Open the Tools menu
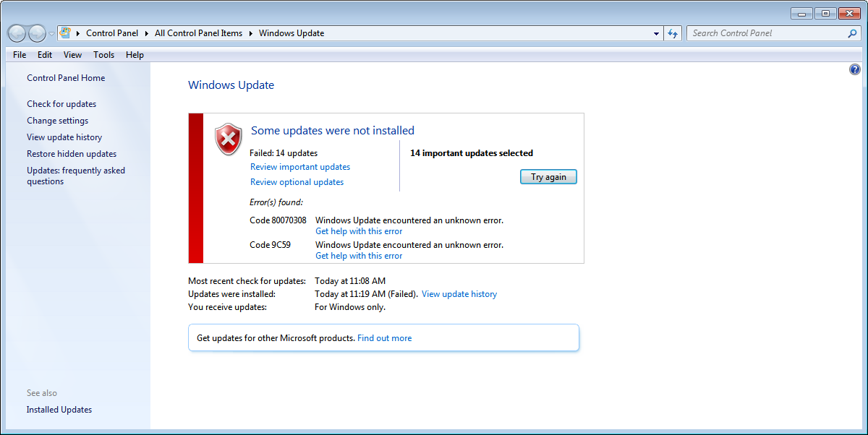Screen dimensions: 868x435 point(103,55)
